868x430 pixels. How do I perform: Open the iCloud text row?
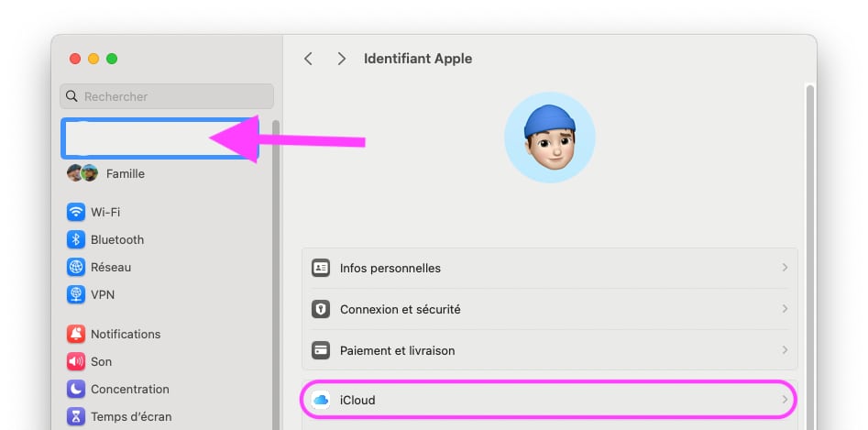tap(550, 400)
